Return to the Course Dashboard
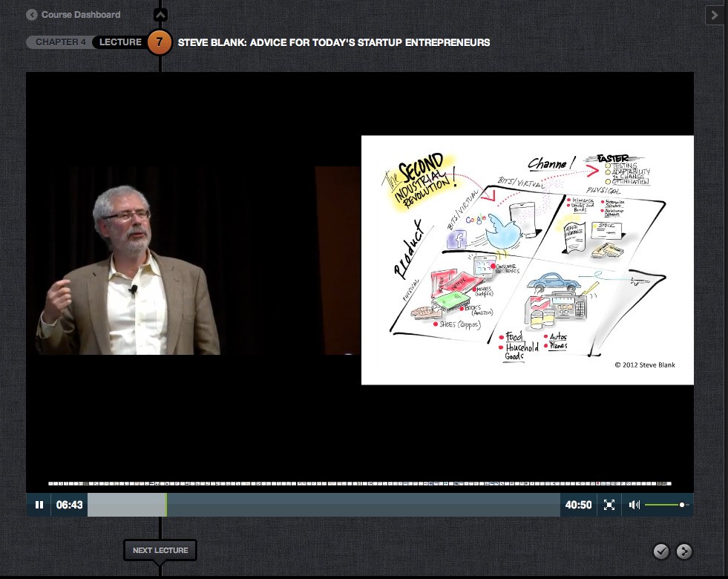This screenshot has width=728, height=579. [x=80, y=15]
